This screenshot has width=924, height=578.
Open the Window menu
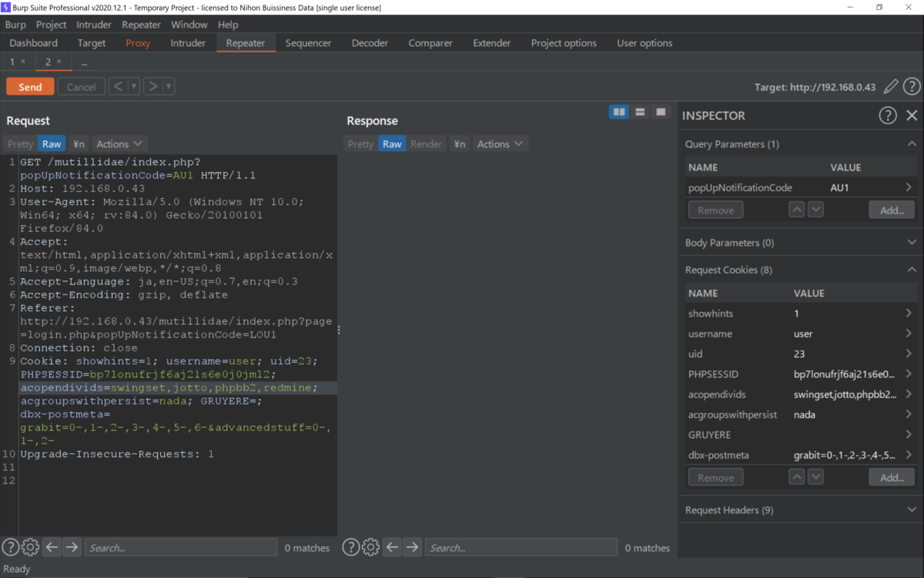(x=189, y=25)
